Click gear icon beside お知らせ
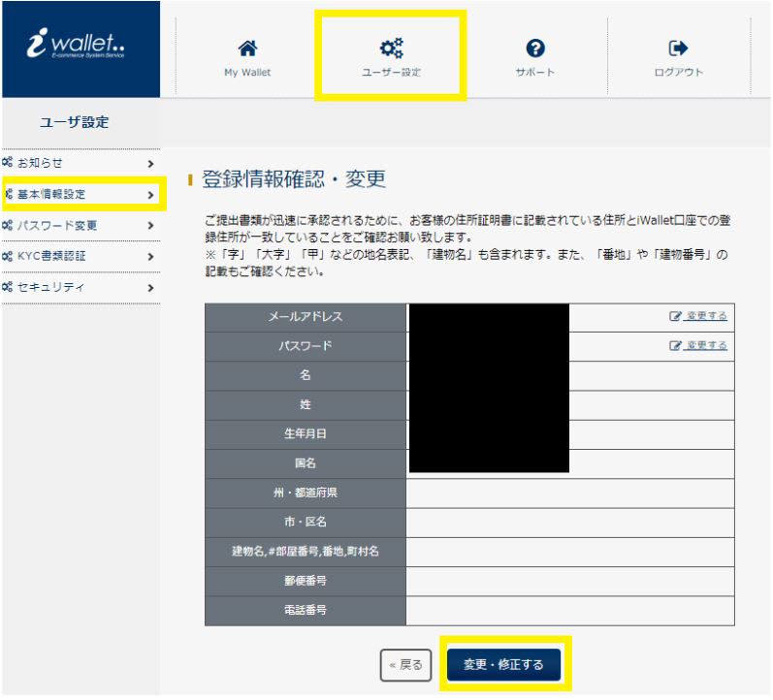The width and height of the screenshot is (773, 700). tap(8, 162)
